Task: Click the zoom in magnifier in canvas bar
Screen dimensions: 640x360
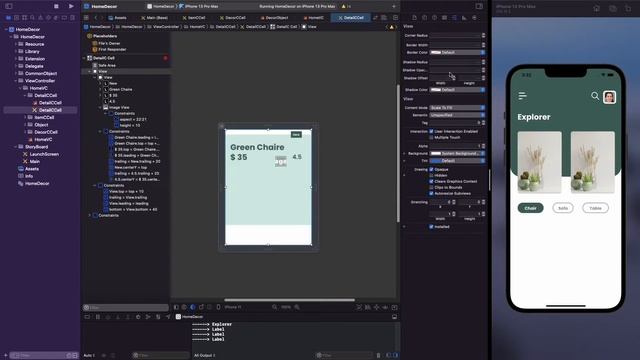Action: click(297, 307)
